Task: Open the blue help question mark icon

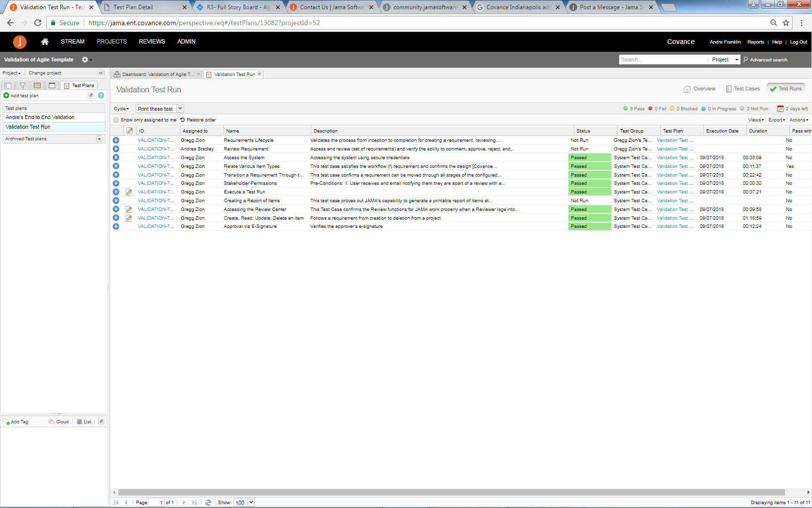Action: point(101,95)
